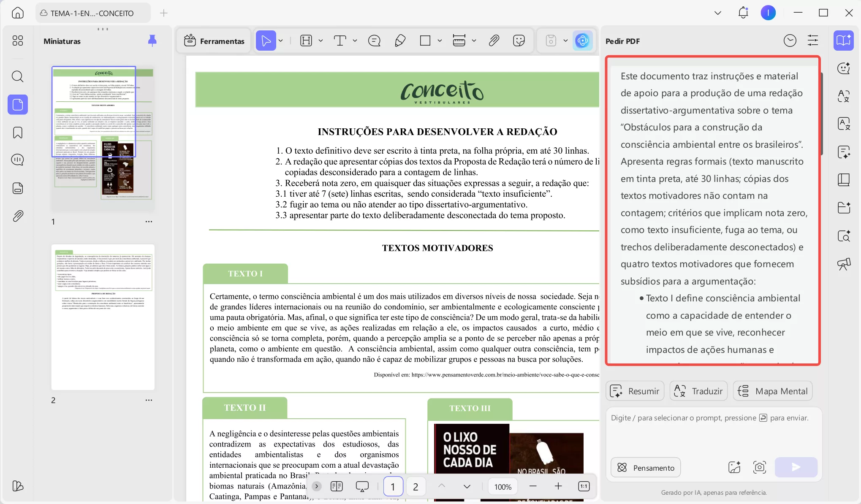Toggle the AI assistant feature button

click(583, 41)
